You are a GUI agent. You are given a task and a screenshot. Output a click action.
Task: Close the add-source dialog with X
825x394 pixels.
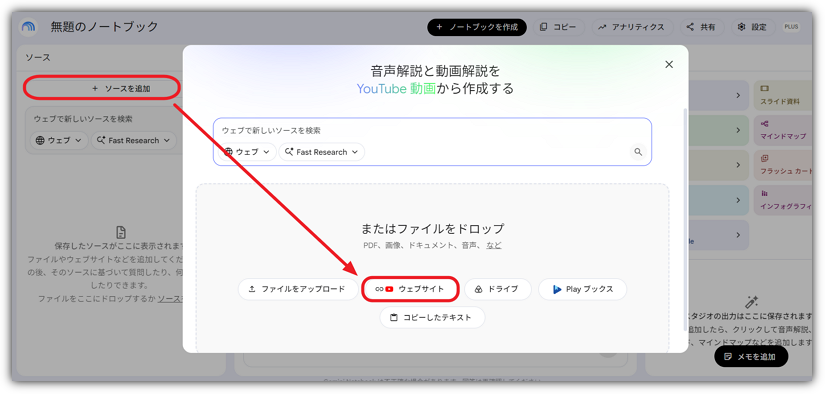coord(669,64)
